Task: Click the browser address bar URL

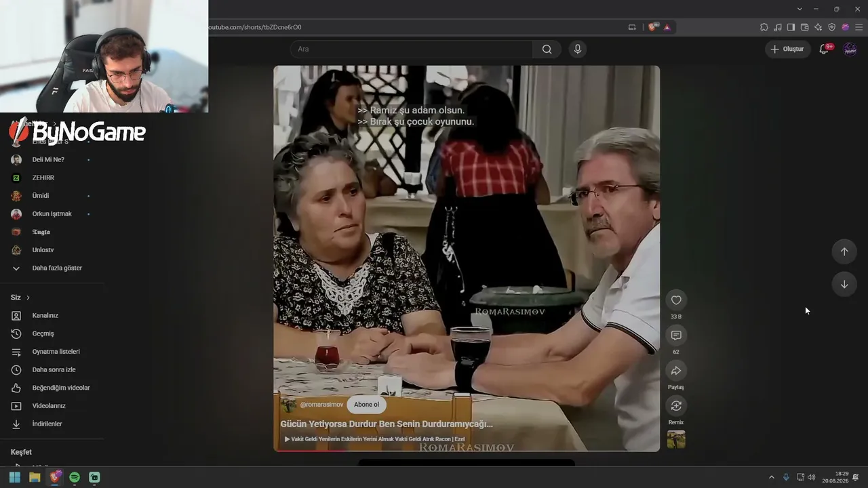Action: pyautogui.click(x=254, y=27)
